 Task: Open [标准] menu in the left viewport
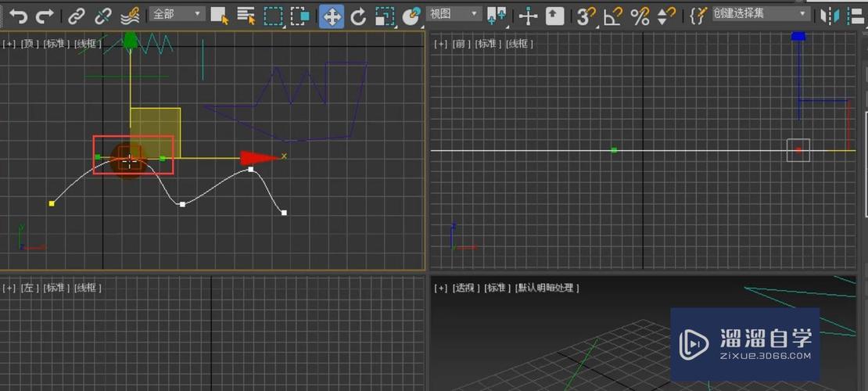click(57, 288)
